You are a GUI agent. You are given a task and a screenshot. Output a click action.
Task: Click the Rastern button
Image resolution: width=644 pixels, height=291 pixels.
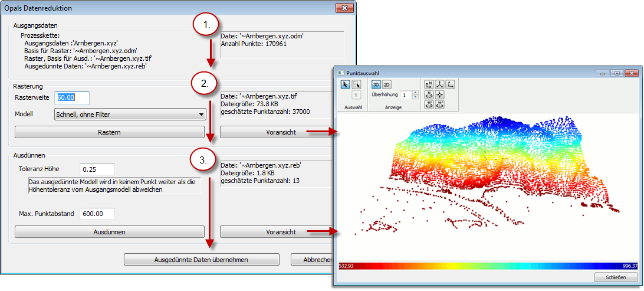tap(109, 132)
